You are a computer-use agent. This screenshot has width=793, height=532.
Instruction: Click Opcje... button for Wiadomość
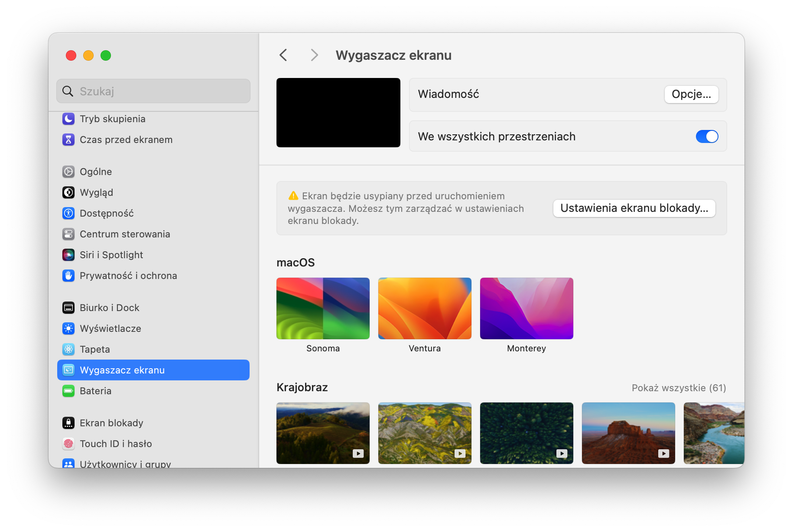point(691,94)
